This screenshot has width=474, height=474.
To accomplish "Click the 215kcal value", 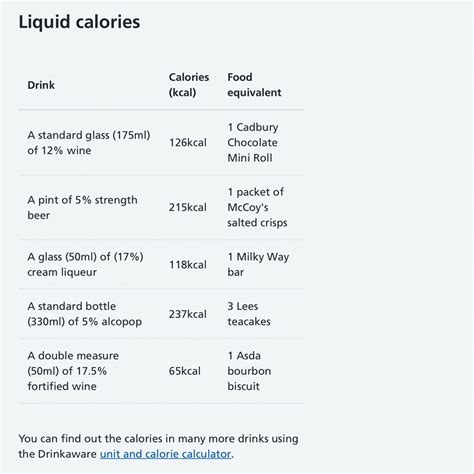I will (x=188, y=207).
